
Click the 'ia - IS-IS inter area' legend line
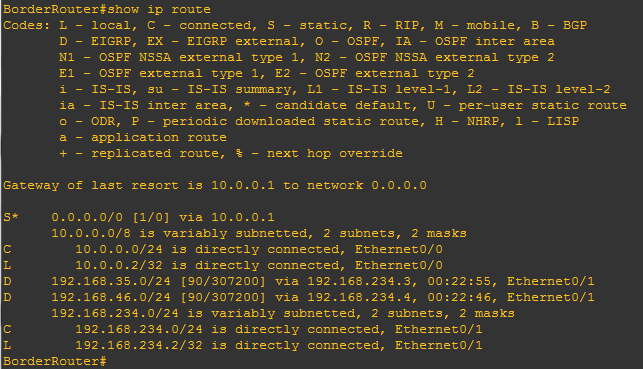343,105
